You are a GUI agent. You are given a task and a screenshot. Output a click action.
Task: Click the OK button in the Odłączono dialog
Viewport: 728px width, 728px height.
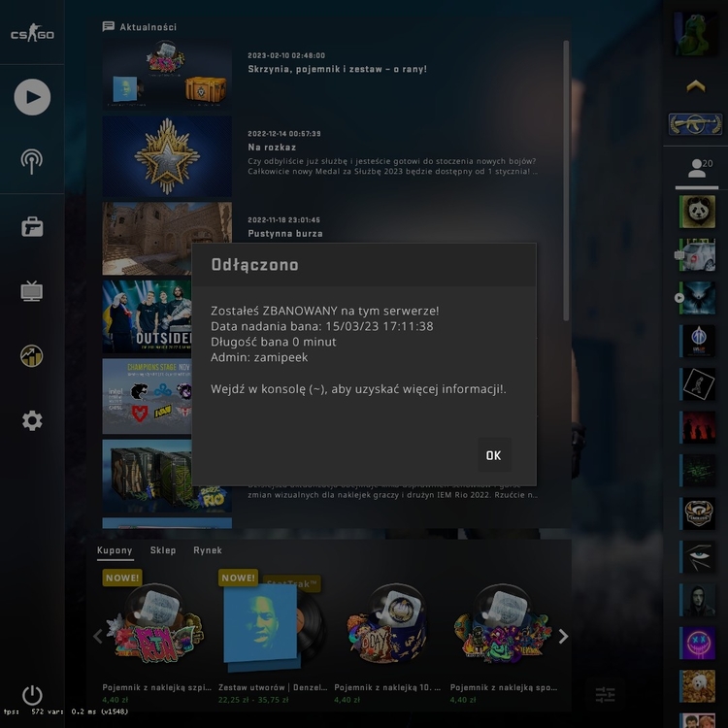click(494, 455)
